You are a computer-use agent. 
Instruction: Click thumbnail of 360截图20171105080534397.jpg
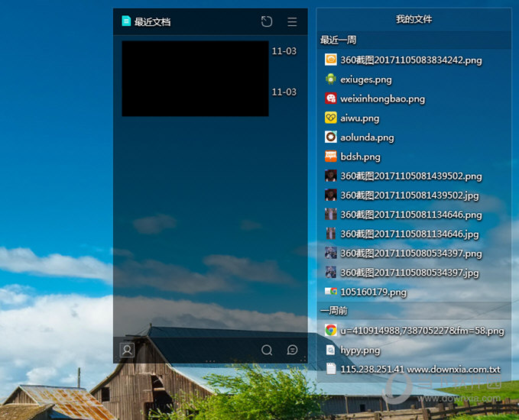coord(331,272)
